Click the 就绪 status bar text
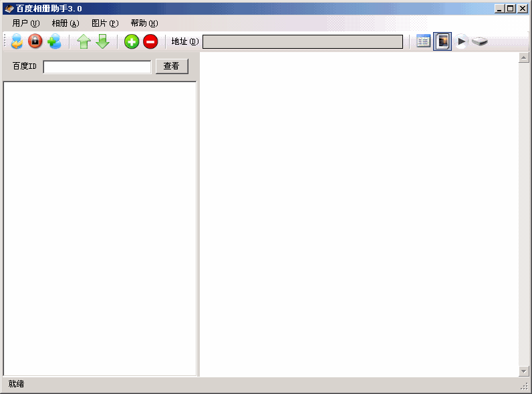This screenshot has height=394, width=532. [x=16, y=384]
